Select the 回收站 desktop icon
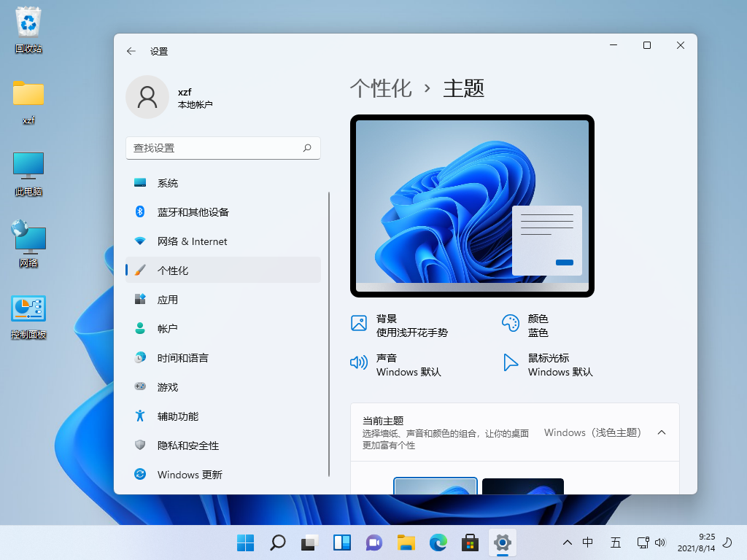 pyautogui.click(x=28, y=29)
